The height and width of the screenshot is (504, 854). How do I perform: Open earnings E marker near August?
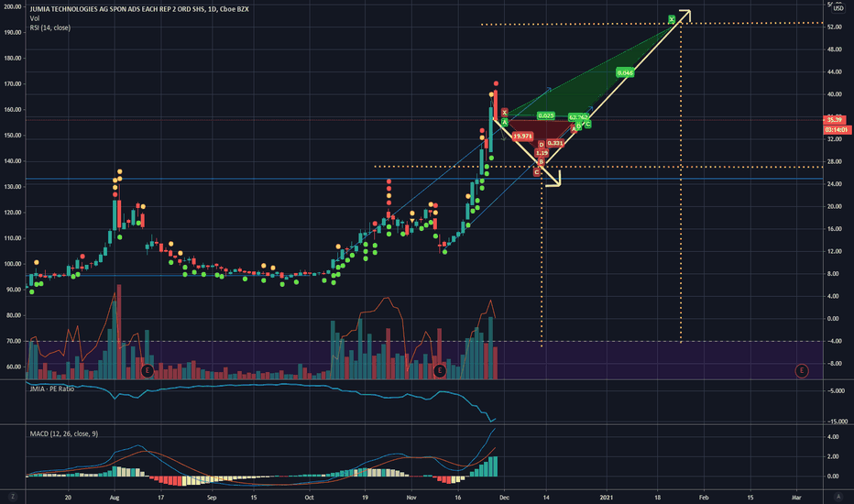click(147, 371)
